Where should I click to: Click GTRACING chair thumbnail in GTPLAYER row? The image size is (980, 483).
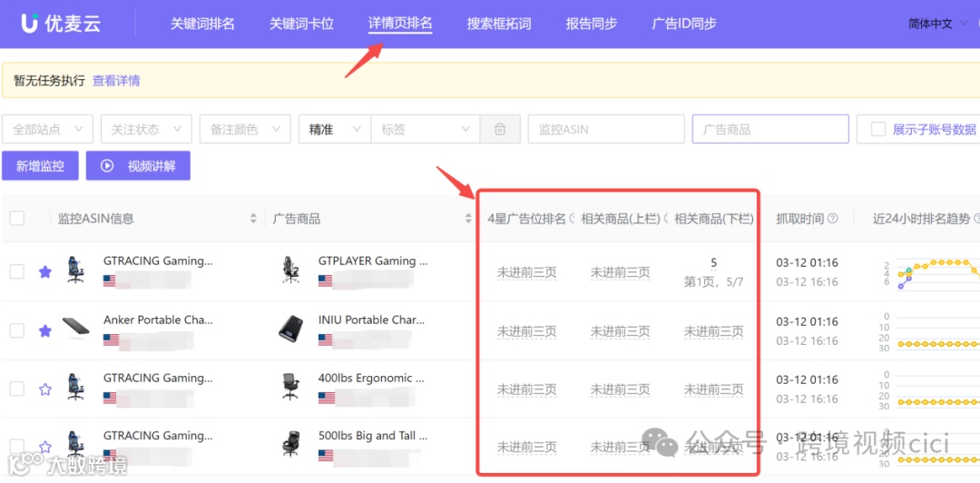(75, 270)
